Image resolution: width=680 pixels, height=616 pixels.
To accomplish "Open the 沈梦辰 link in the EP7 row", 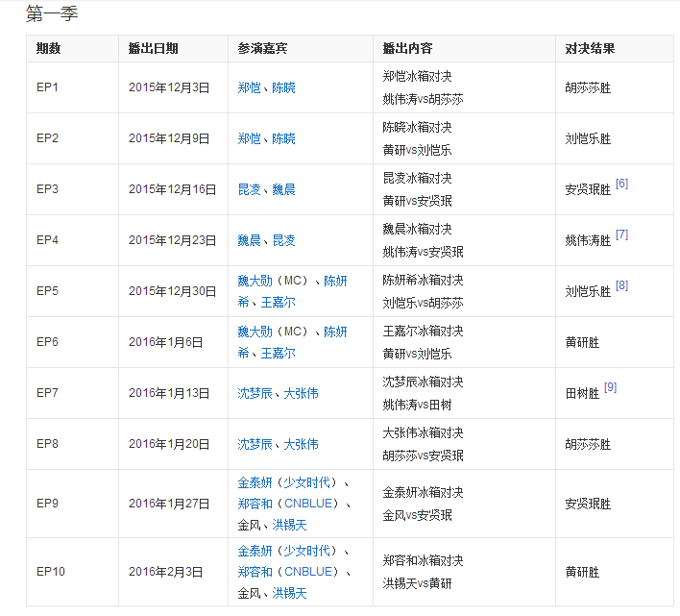I will tap(255, 393).
